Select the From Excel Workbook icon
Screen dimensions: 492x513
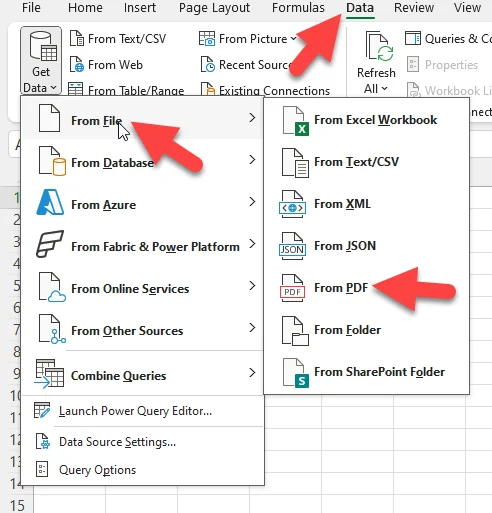pyautogui.click(x=295, y=121)
